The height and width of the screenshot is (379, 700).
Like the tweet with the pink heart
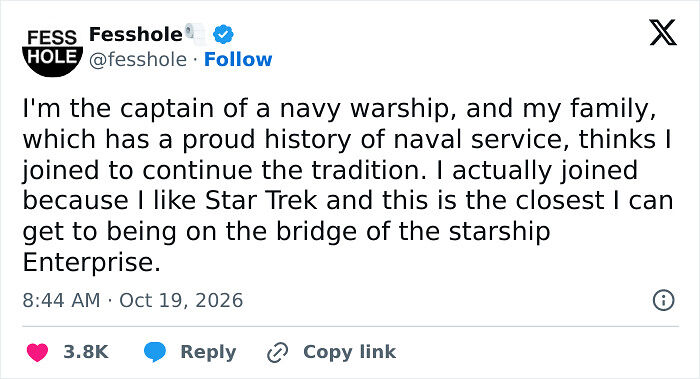click(x=38, y=352)
